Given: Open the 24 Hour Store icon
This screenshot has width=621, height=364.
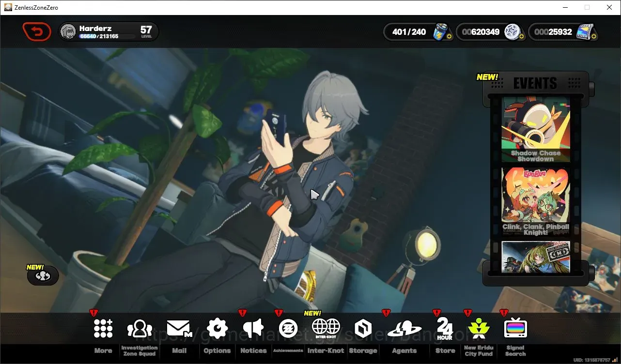Looking at the screenshot, I should pyautogui.click(x=445, y=329).
